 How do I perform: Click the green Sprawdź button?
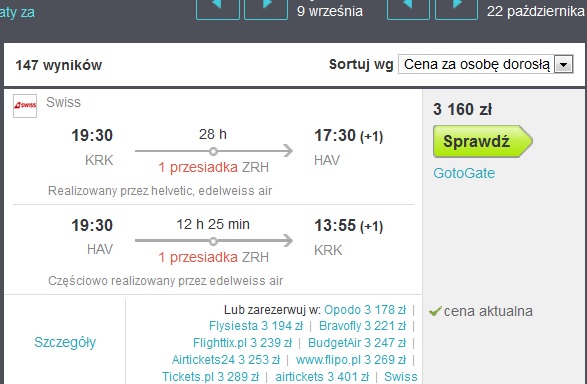click(483, 141)
